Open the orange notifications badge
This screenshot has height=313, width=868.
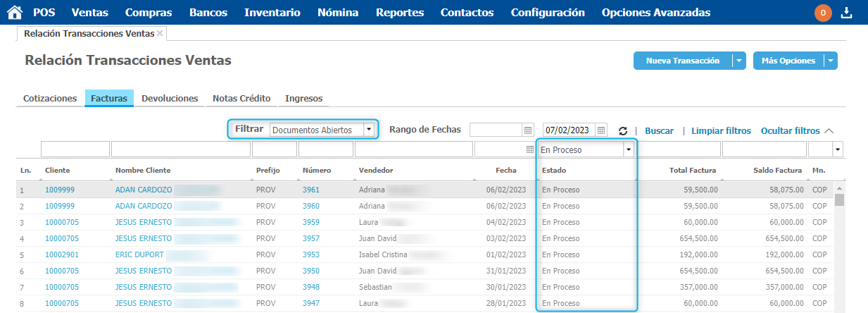(x=823, y=13)
